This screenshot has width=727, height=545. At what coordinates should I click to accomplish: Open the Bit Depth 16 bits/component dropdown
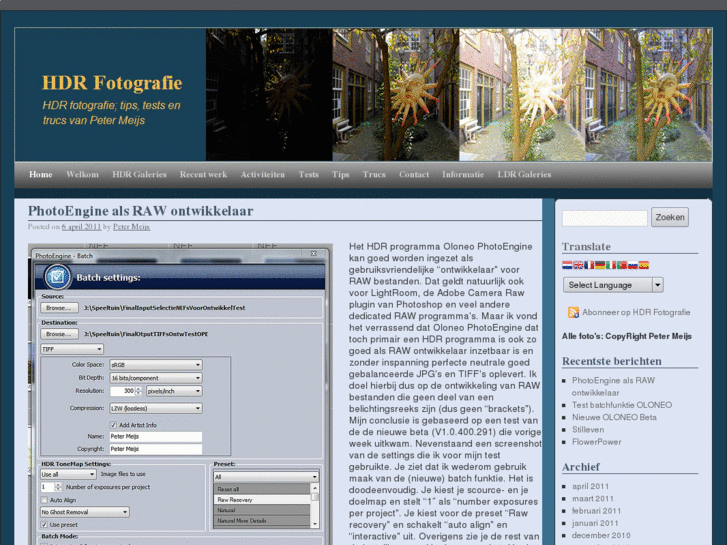pos(156,378)
